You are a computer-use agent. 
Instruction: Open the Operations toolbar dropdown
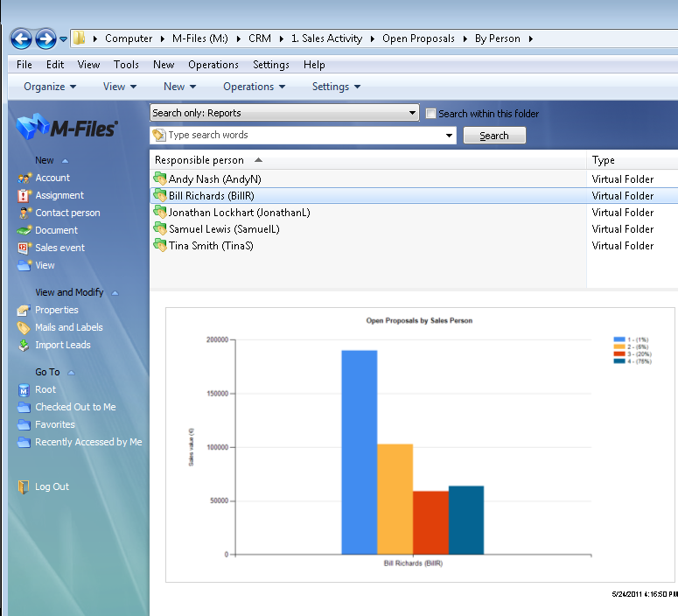point(255,87)
